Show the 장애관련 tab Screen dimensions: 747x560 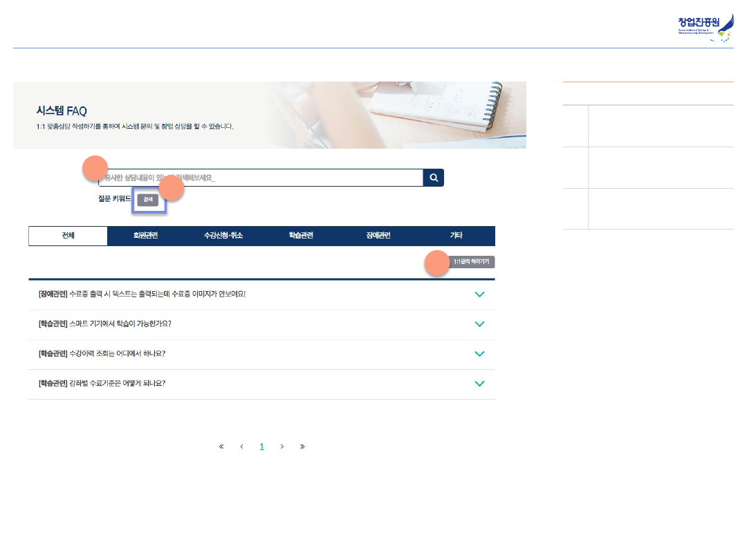(378, 236)
